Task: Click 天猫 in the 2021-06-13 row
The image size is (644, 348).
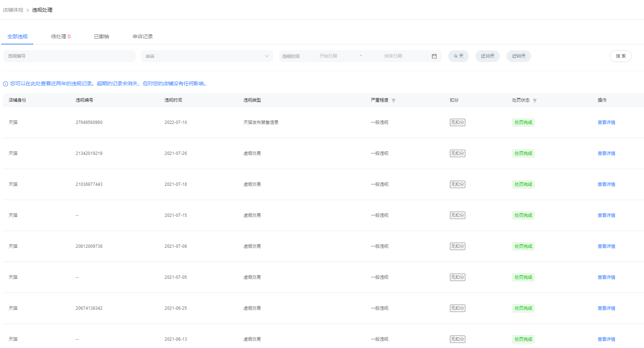Action: tap(13, 339)
